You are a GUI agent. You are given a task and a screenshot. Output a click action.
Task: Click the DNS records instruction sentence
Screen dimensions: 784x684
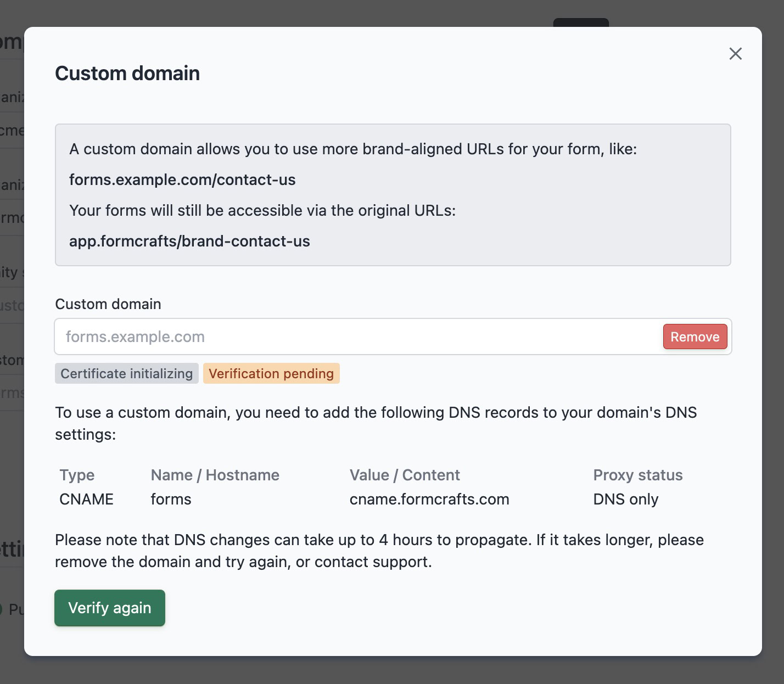[376, 423]
